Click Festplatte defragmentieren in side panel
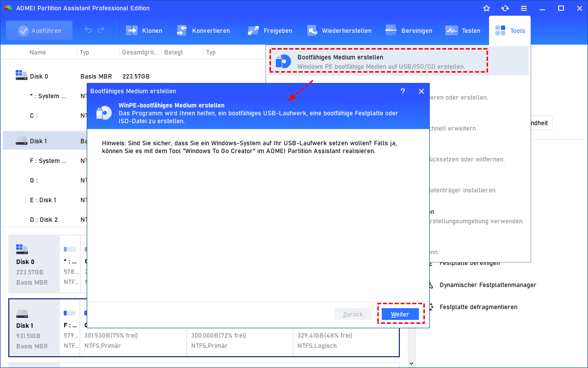This screenshot has width=588, height=368. point(478,307)
